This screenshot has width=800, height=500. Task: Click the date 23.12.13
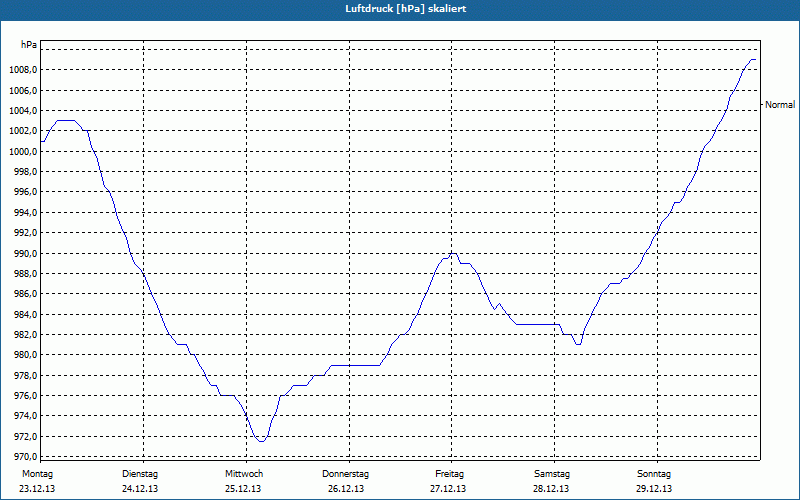point(37,489)
